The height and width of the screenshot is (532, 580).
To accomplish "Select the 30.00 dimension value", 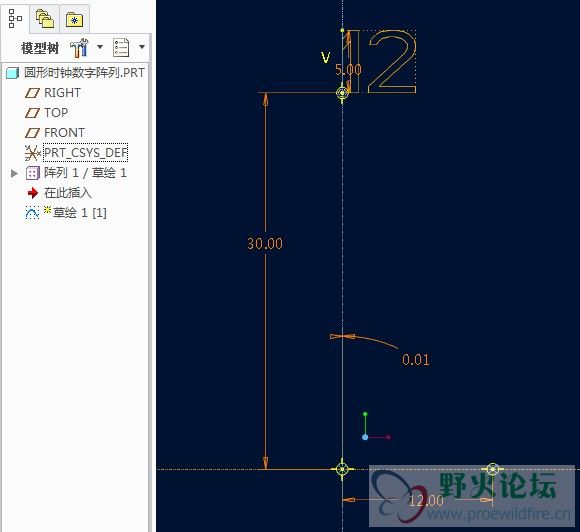I will [265, 243].
